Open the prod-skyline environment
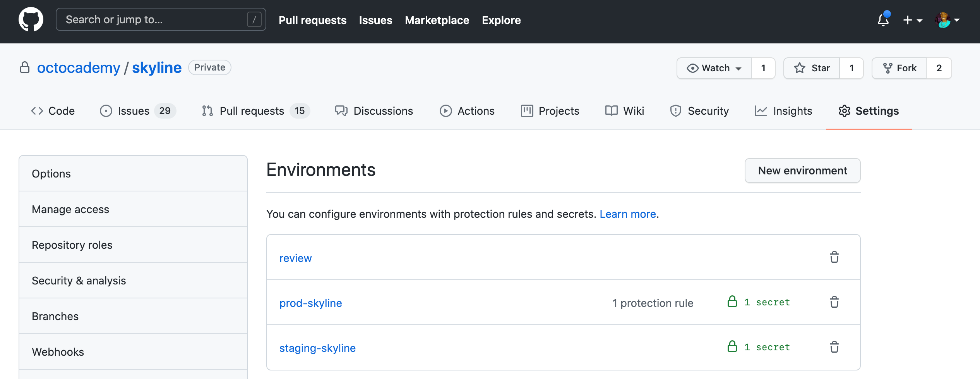 310,303
